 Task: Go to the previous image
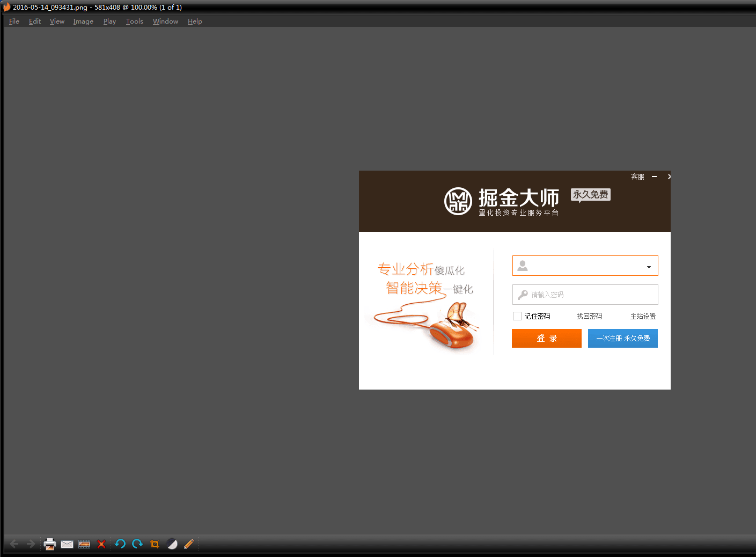click(13, 544)
